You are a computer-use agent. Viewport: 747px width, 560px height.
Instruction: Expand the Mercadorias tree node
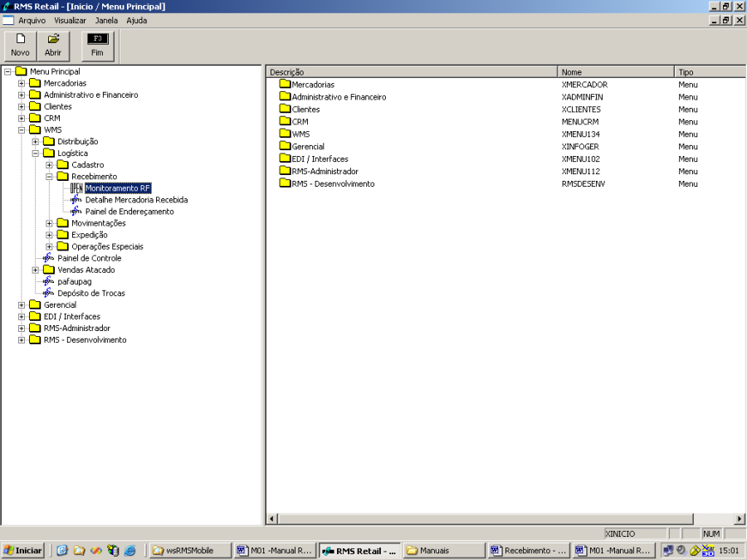coord(22,83)
